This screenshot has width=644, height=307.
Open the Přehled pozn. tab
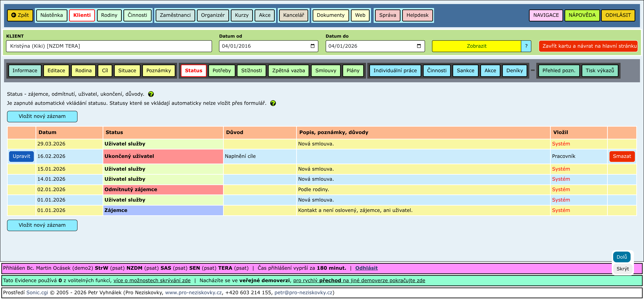[559, 71]
